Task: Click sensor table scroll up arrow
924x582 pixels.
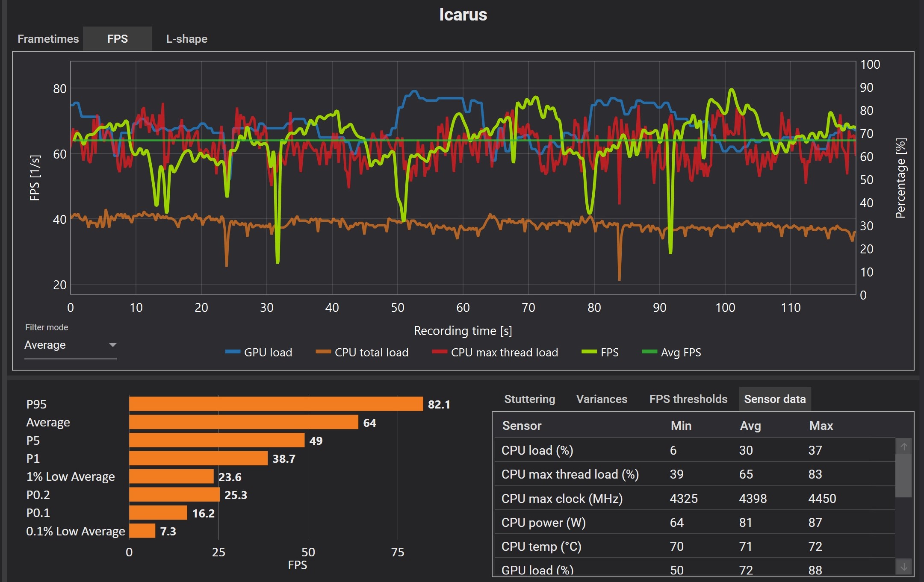Action: click(x=903, y=447)
